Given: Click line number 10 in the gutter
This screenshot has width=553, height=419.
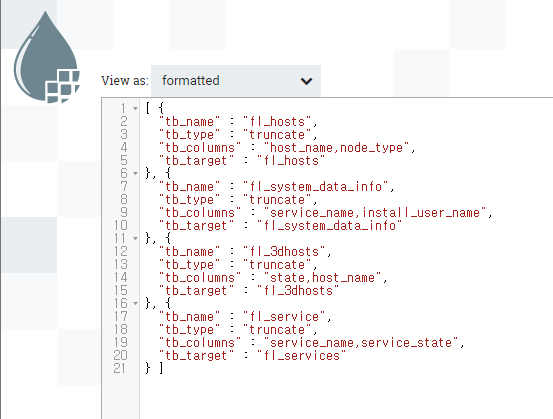Looking at the screenshot, I should coord(120,226).
